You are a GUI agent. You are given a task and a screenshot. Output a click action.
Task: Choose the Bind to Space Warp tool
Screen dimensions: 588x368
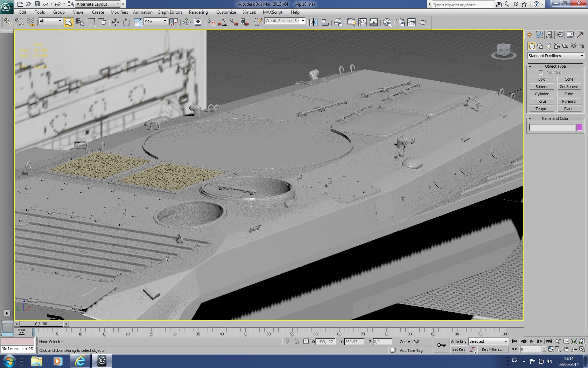click(31, 22)
